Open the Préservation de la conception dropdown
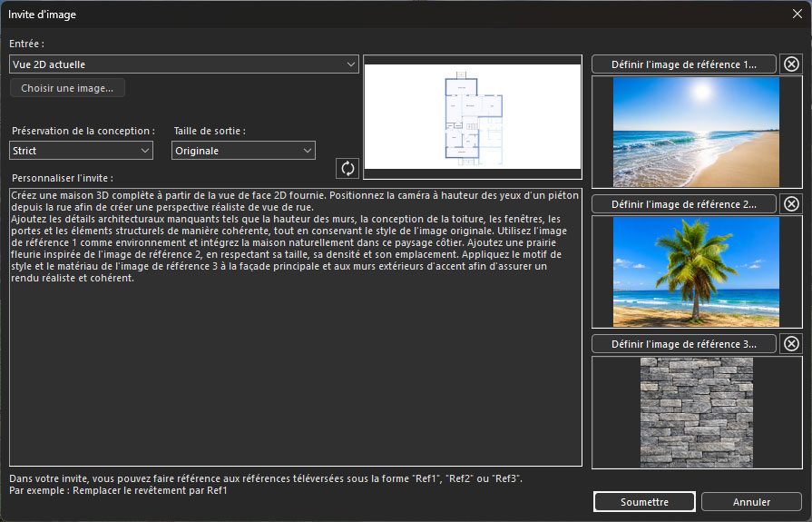This screenshot has height=522, width=812. (82, 151)
